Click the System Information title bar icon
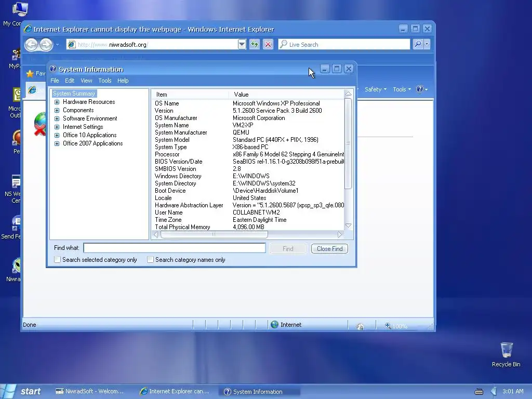Image resolution: width=532 pixels, height=399 pixels. (53, 69)
